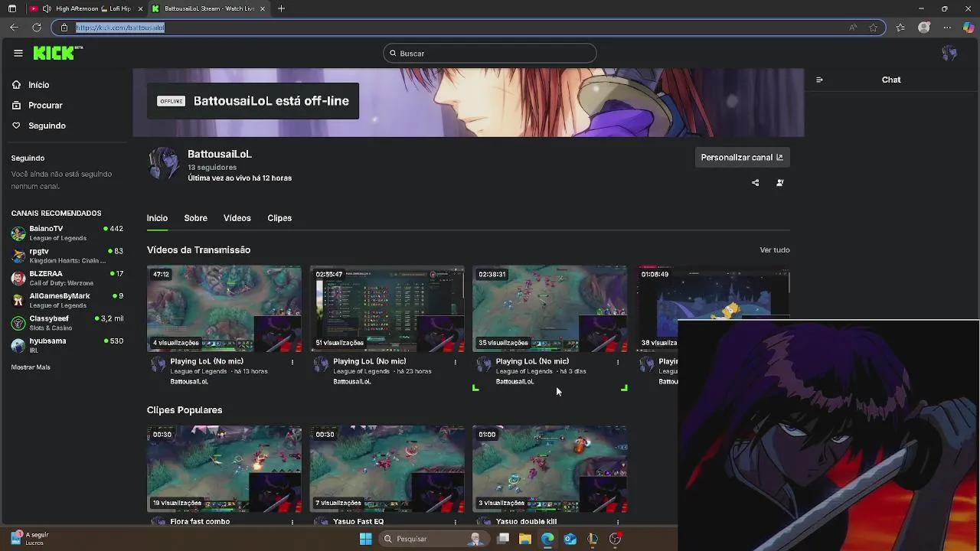Image resolution: width=980 pixels, height=551 pixels.
Task: Open the BLZERAA recommended channel
Action: coord(67,278)
